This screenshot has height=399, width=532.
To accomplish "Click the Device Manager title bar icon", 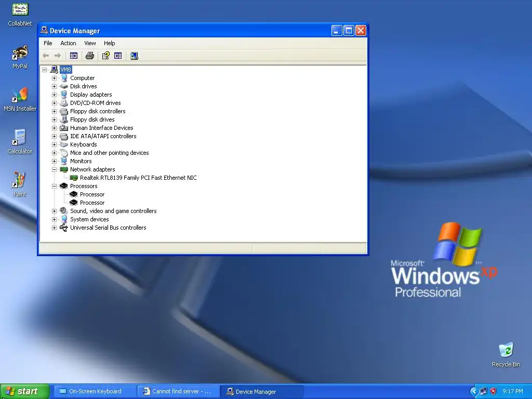I will click(x=44, y=30).
